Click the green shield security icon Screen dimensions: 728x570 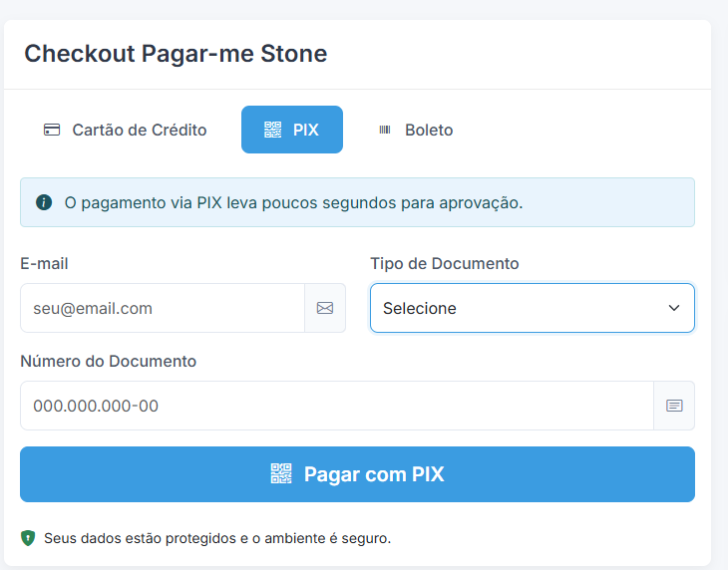[x=28, y=538]
